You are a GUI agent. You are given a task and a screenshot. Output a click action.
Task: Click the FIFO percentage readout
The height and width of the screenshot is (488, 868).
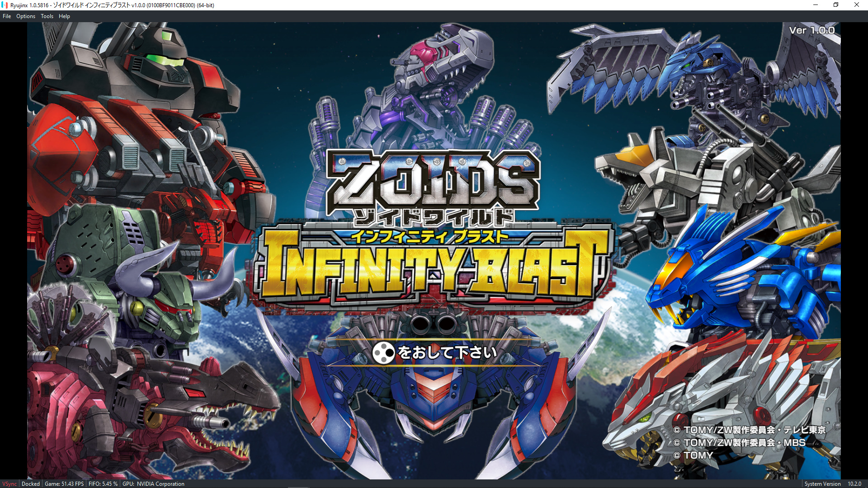[103, 483]
